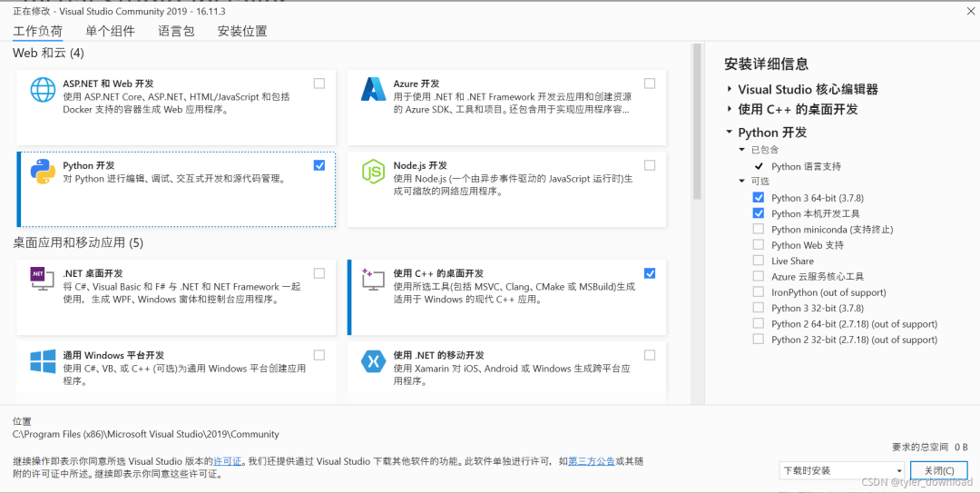Click the Node.js hexagon icon
980x493 pixels.
click(x=374, y=172)
